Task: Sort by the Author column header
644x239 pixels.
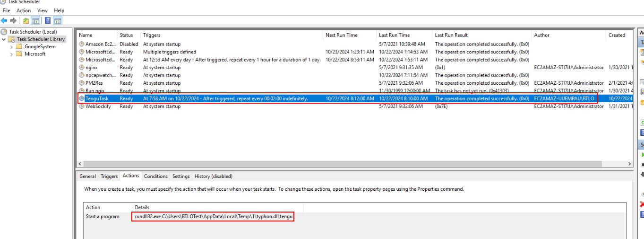Action: (x=568, y=35)
